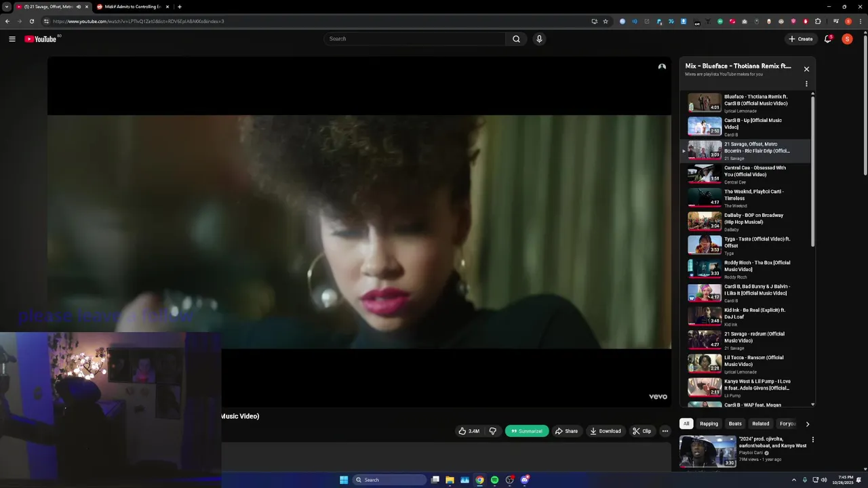Download the video
The height and width of the screenshot is (488, 868).
pyautogui.click(x=606, y=431)
